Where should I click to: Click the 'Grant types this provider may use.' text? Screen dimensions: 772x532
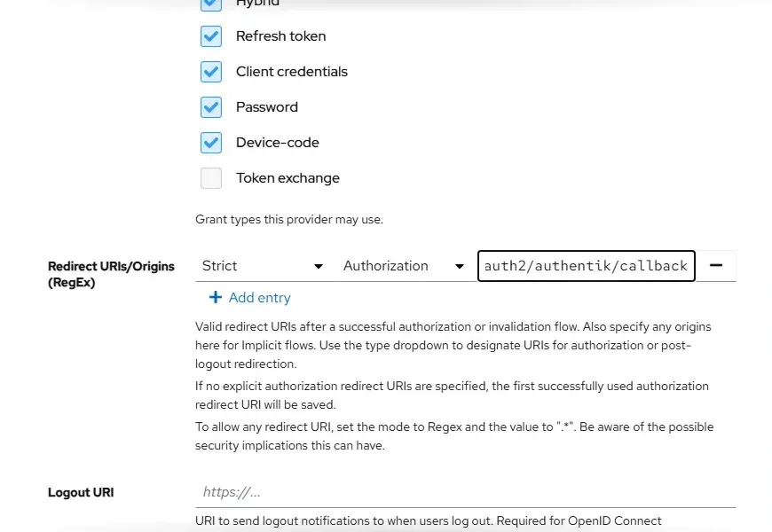[x=289, y=220]
